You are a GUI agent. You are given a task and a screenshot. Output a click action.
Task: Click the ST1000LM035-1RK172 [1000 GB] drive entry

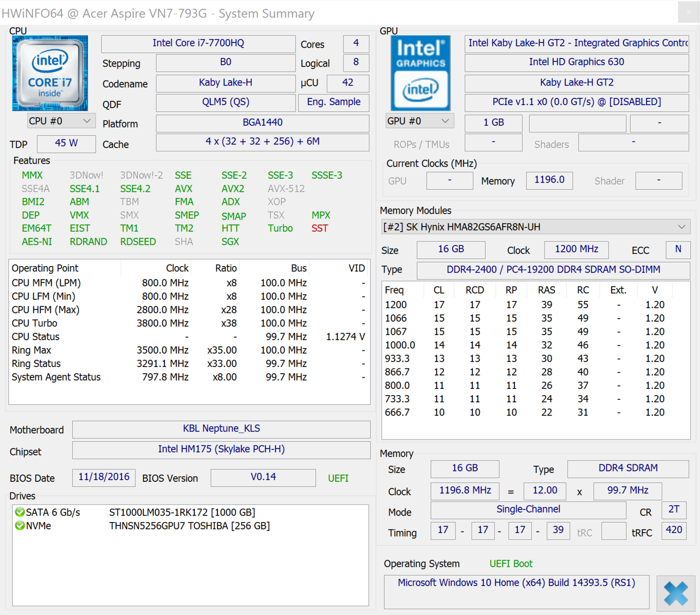click(182, 512)
